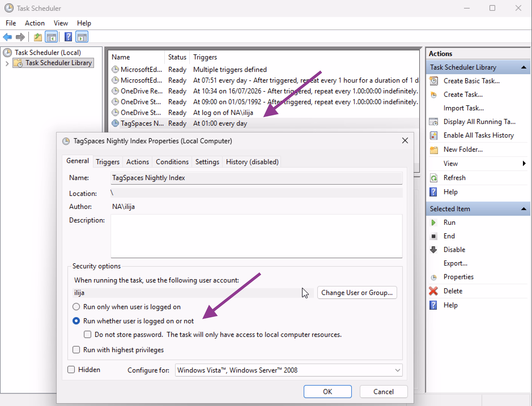Collapse the Task Scheduler Library actions section
Screen dimensions: 532x406
pos(524,67)
